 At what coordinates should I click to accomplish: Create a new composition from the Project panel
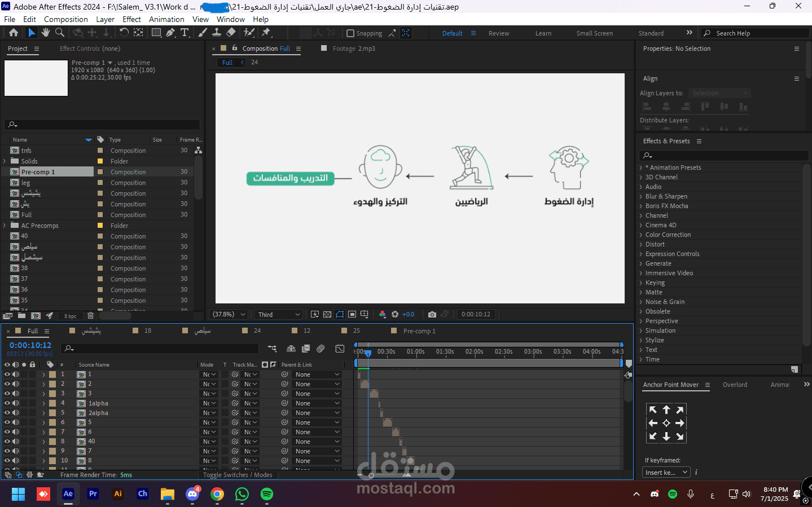pyautogui.click(x=36, y=316)
